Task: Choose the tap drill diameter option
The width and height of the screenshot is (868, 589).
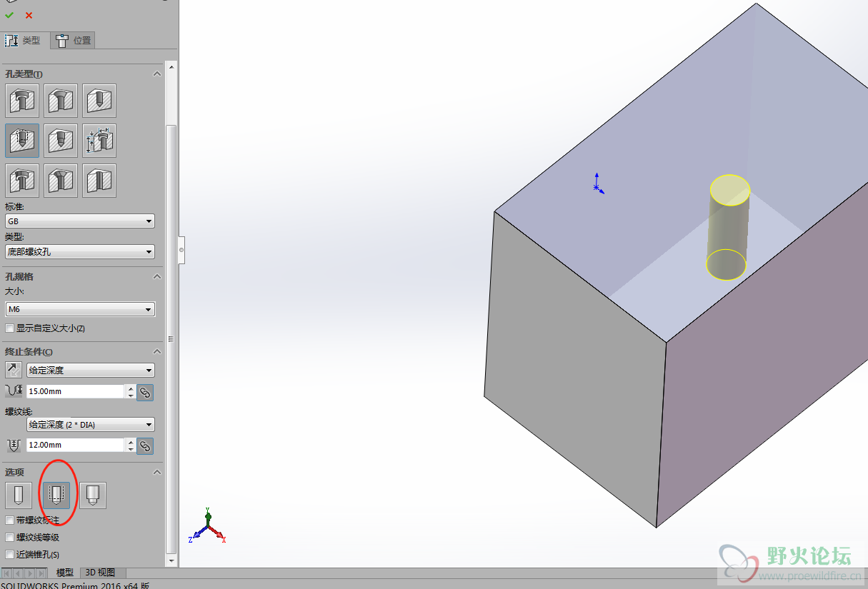Action: point(18,495)
